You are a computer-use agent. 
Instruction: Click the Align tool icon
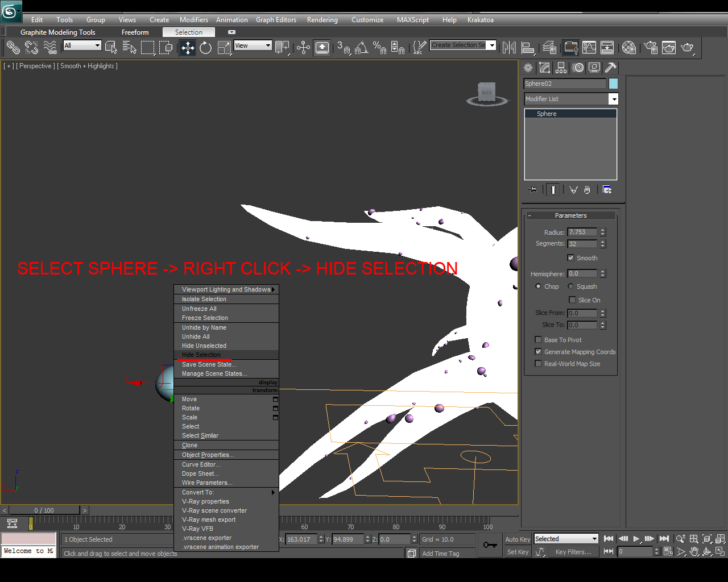pyautogui.click(x=528, y=47)
